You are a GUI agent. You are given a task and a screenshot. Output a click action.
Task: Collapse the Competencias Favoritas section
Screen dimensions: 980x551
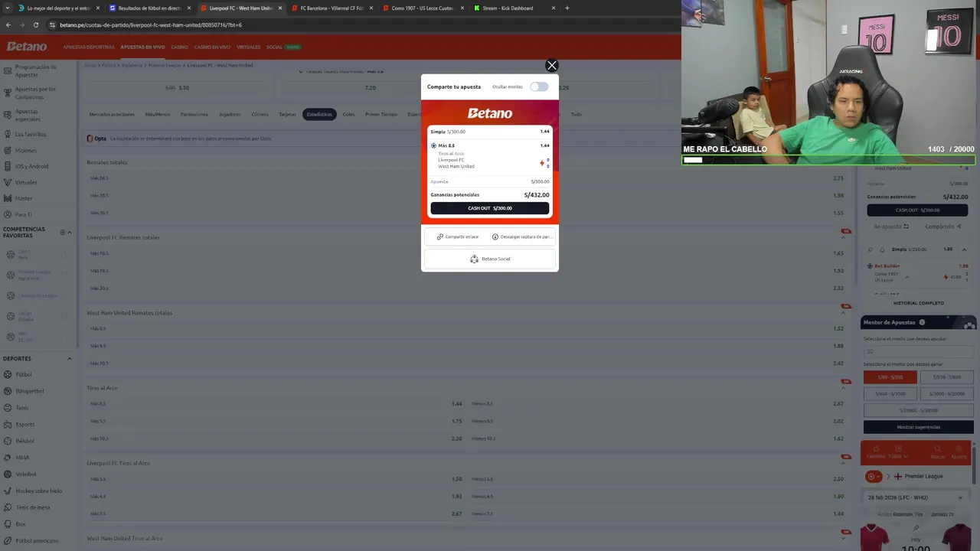click(x=70, y=232)
